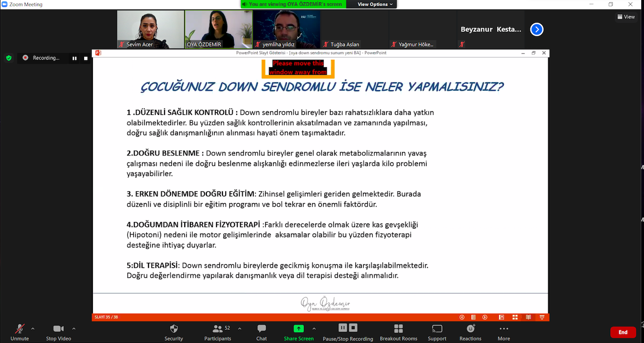The height and width of the screenshot is (343, 644).
Task: Toggle Stop Video camera button
Action: coord(58,329)
